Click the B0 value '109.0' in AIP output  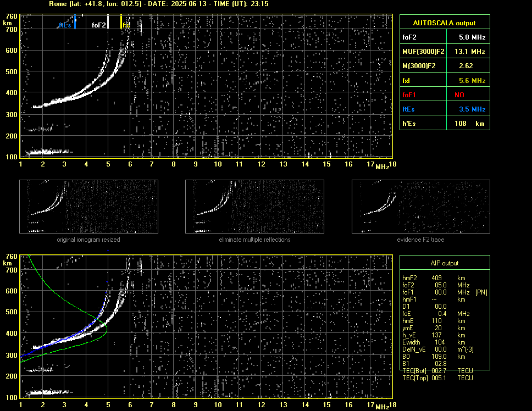tap(439, 357)
